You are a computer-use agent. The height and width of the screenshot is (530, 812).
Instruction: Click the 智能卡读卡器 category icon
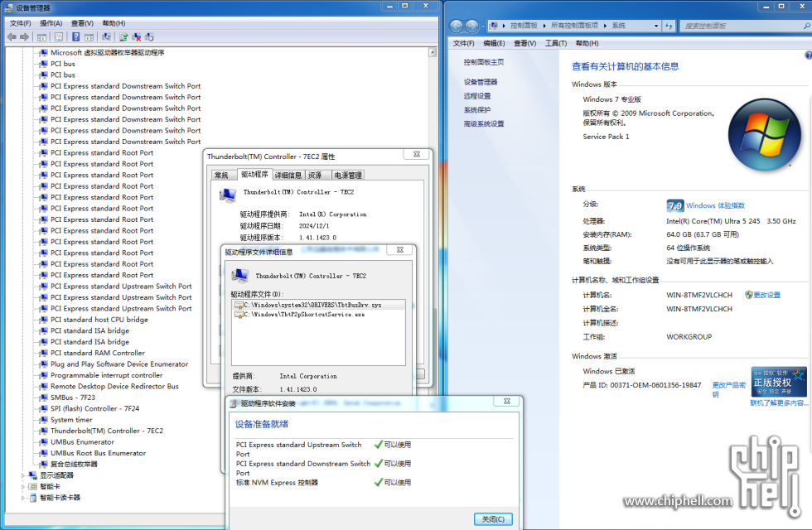pos(33,498)
